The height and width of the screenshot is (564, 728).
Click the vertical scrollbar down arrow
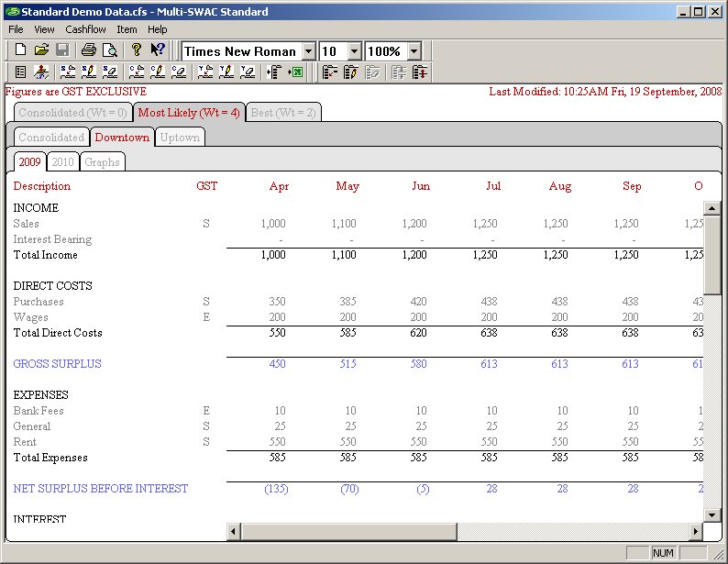[x=712, y=515]
